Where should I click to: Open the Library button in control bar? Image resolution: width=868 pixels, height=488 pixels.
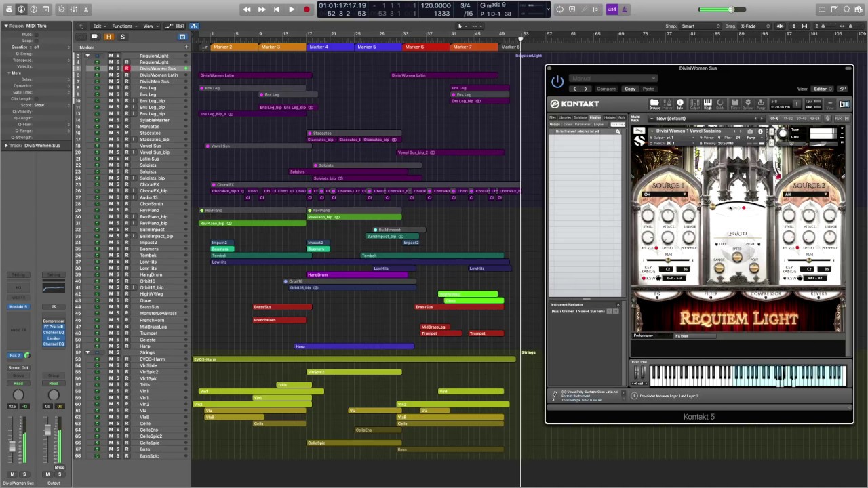pos(9,9)
